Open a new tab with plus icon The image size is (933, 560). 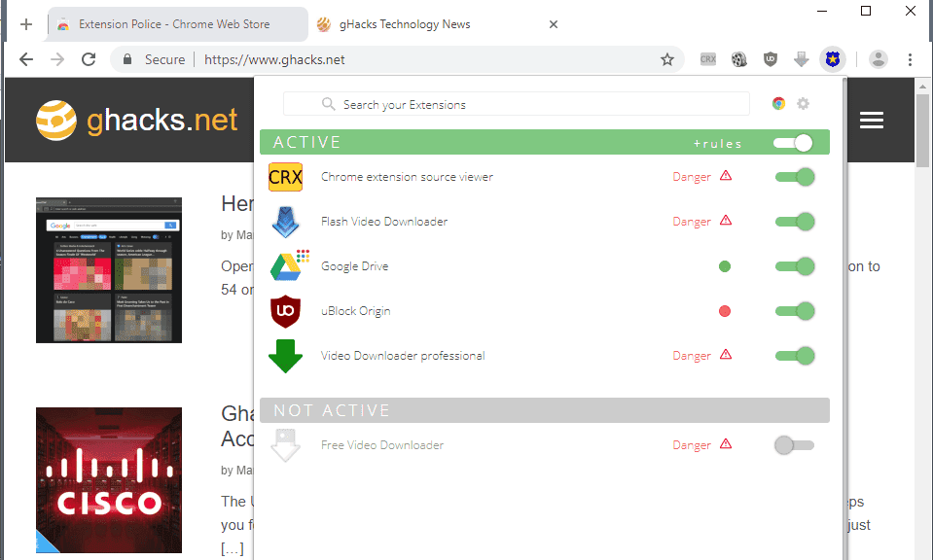(x=25, y=24)
